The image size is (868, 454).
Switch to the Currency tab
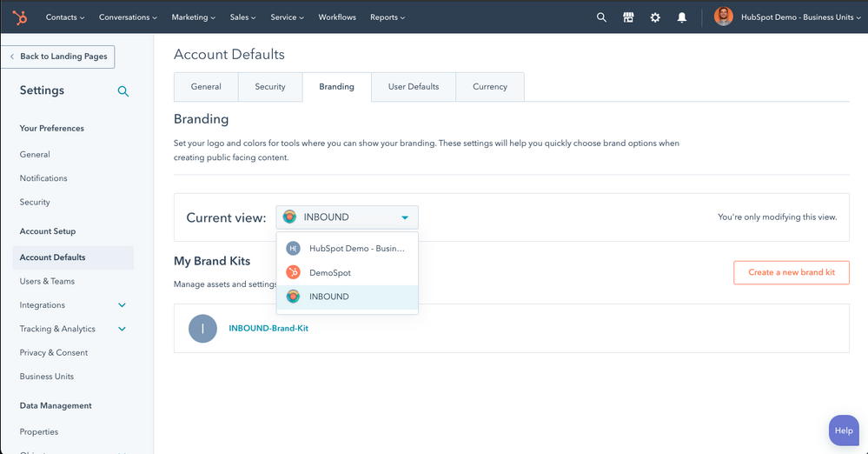(x=490, y=87)
